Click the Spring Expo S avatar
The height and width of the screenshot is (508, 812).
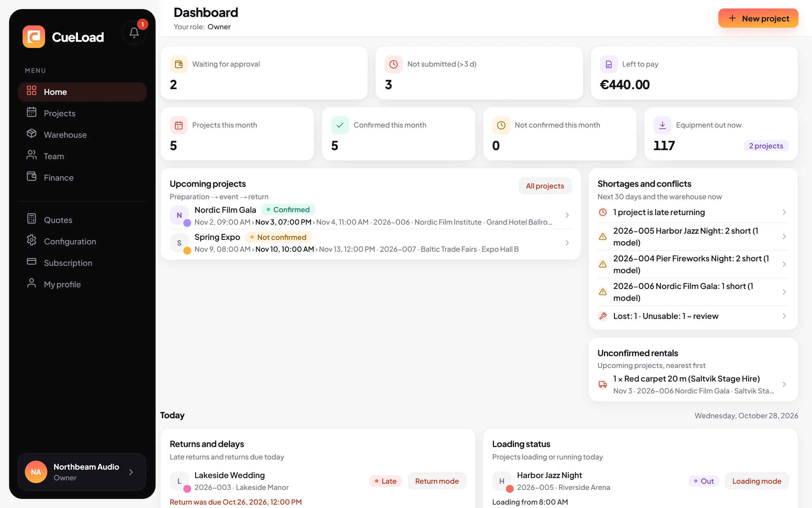coord(179,243)
